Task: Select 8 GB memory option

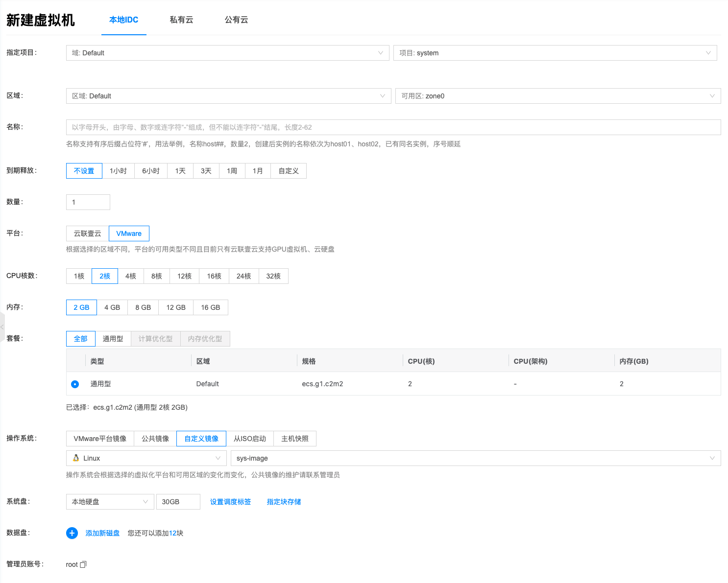Action: click(143, 307)
